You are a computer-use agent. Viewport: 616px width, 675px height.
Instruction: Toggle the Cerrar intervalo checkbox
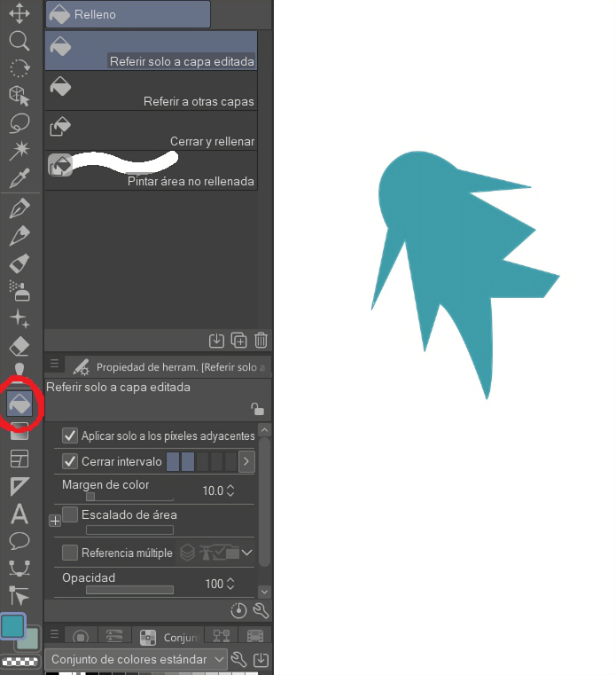(x=70, y=461)
